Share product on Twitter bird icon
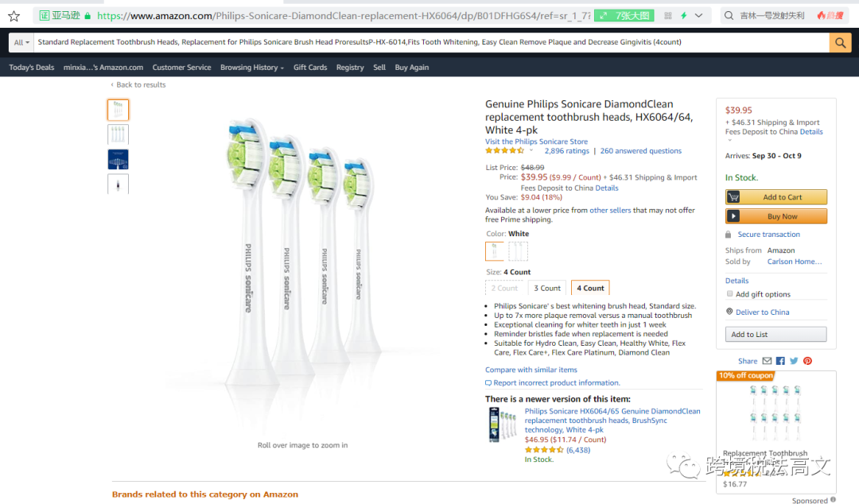The height and width of the screenshot is (504, 859). (794, 361)
